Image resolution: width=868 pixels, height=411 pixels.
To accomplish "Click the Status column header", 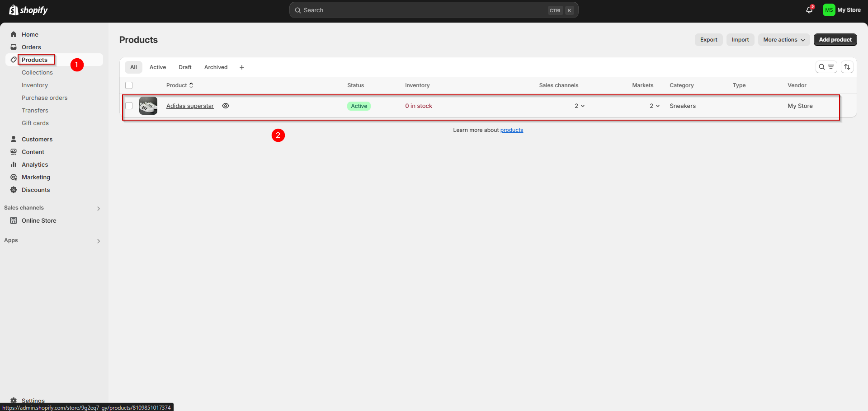I will coord(355,85).
